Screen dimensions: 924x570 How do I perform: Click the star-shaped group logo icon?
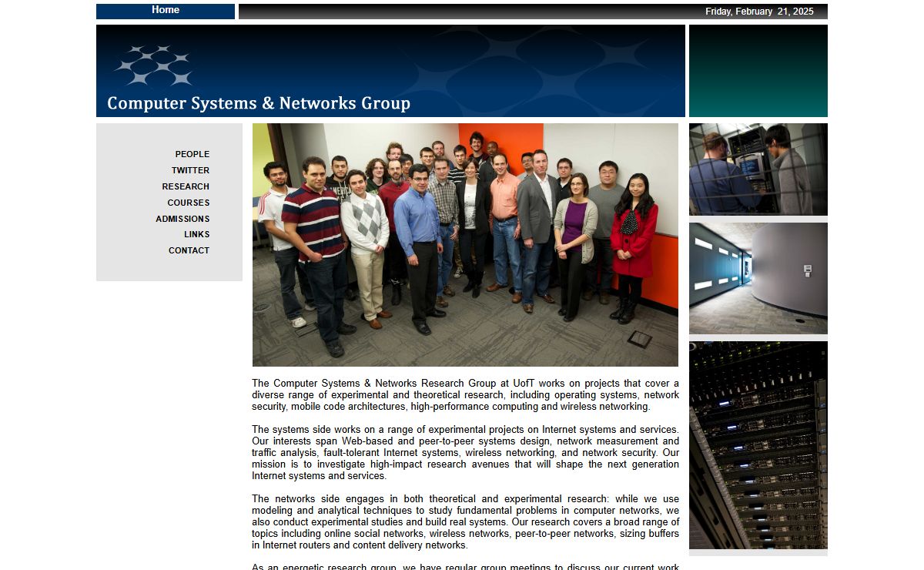coord(153,65)
